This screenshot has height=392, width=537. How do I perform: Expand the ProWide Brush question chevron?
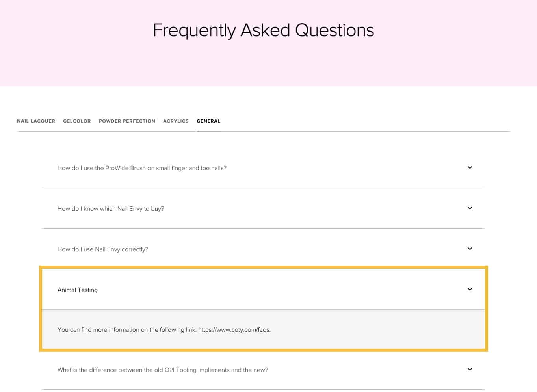coord(470,167)
